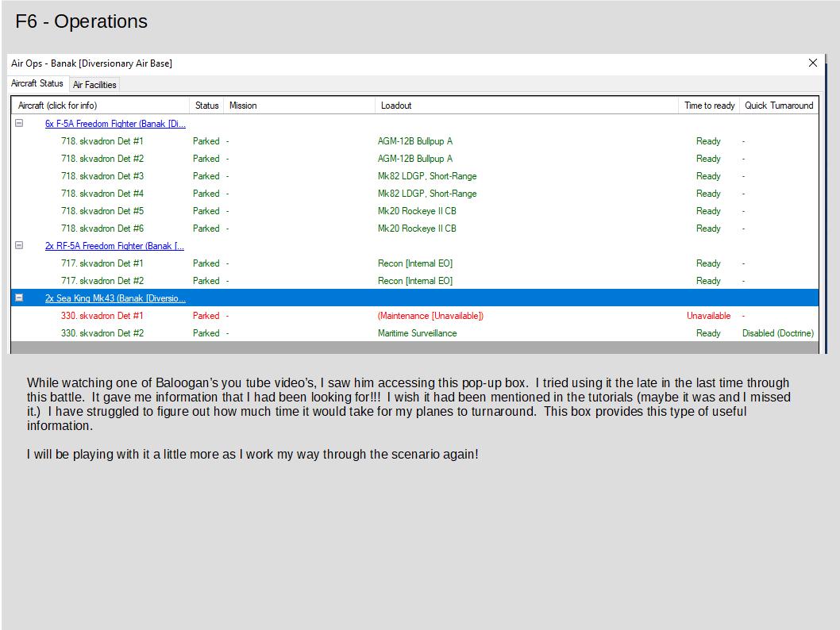Switch to the Air Facilities tab

[94, 85]
